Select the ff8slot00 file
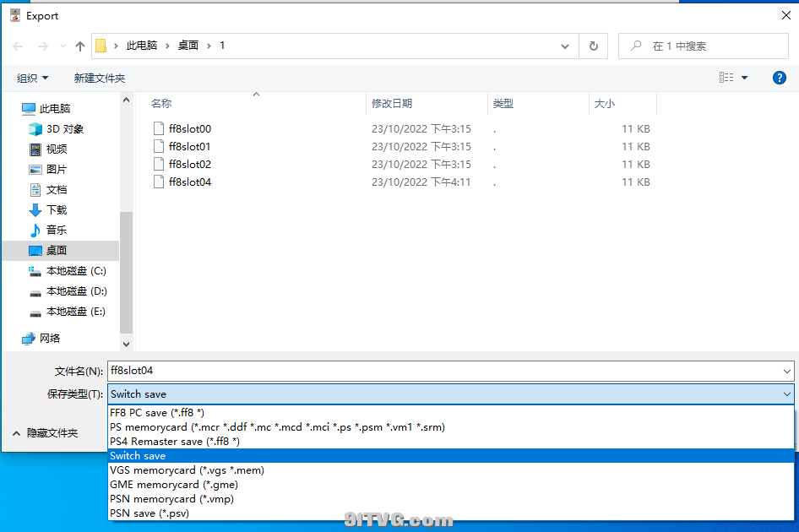799x532 pixels. point(189,129)
